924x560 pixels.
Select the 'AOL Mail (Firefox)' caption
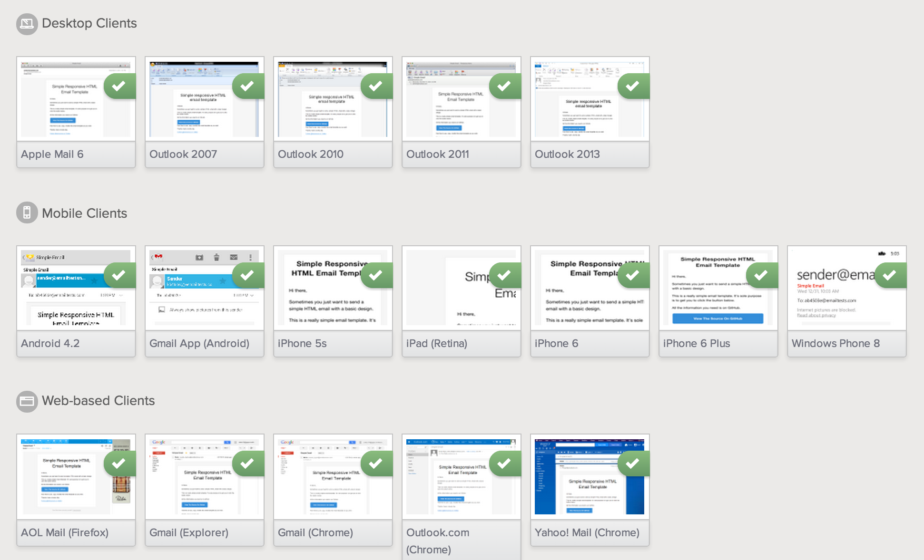pos(65,533)
